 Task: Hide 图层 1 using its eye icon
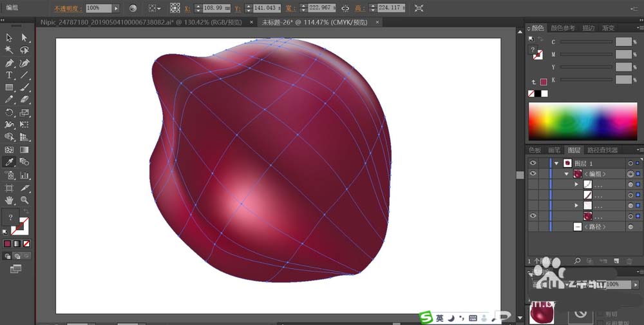(533, 163)
